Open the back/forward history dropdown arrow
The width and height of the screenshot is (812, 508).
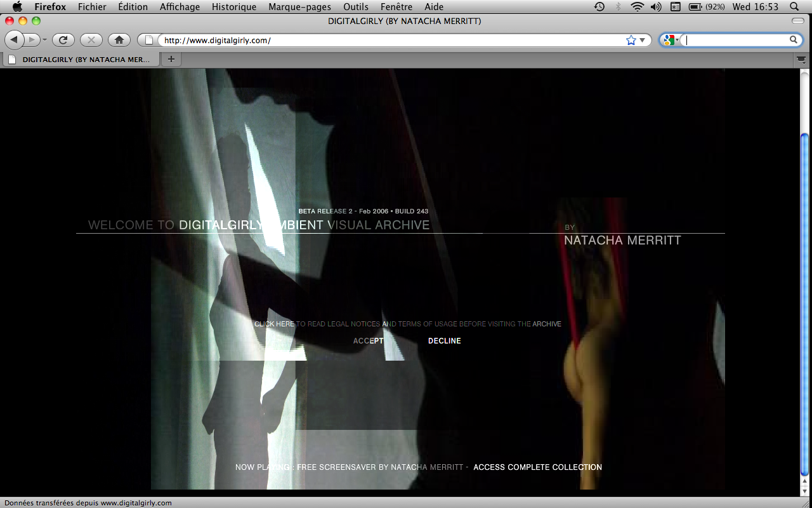pos(44,40)
